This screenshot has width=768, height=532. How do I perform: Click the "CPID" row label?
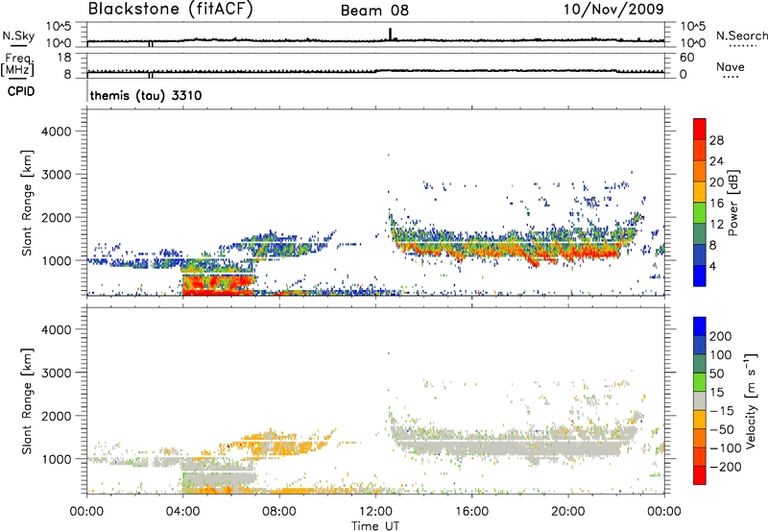pos(21,91)
